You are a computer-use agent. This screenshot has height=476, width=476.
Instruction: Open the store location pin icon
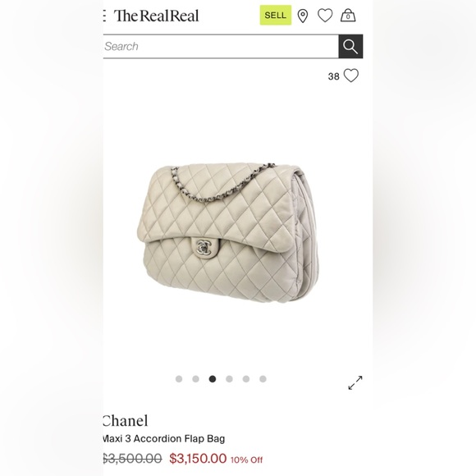[302, 16]
